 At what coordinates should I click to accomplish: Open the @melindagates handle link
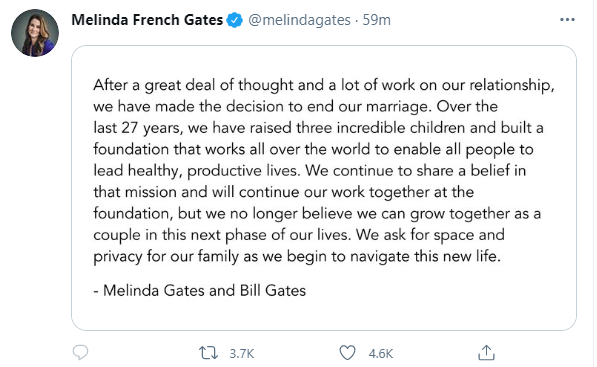coord(299,20)
